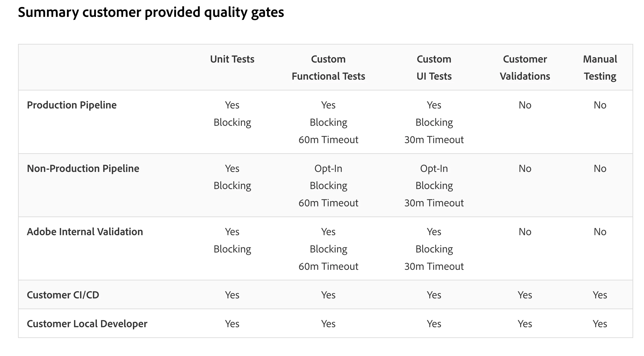
Task: Select the Customer Local Developer row label
Action: pos(87,324)
